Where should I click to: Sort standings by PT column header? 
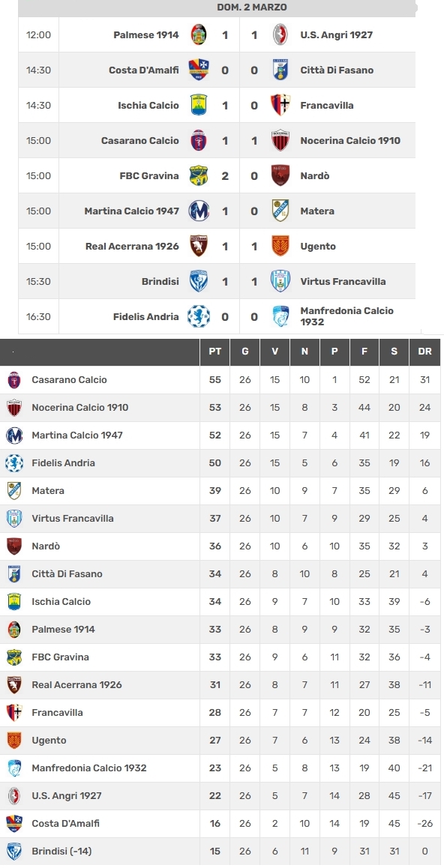click(x=214, y=352)
